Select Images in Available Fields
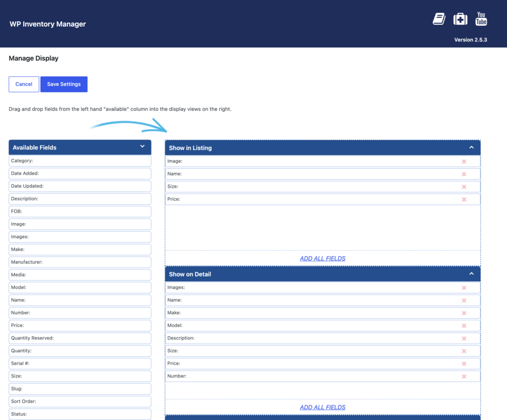Viewport: 507px width, 420px height. click(x=80, y=237)
